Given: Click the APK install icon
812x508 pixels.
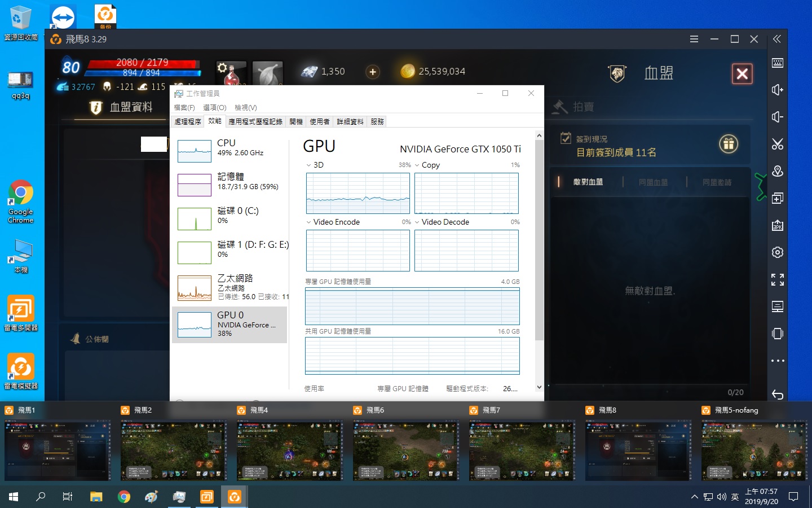Looking at the screenshot, I should click(777, 225).
